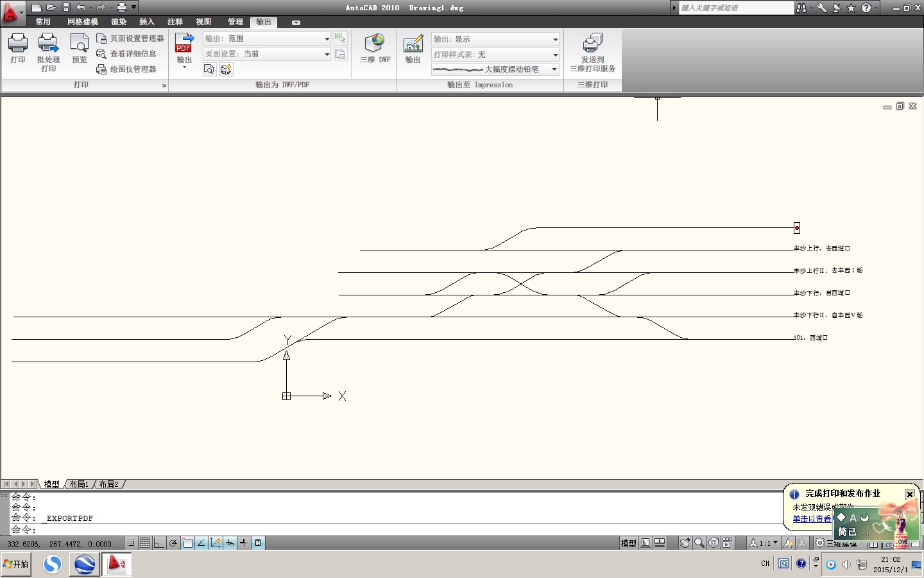The image size is (924, 578).
Task: Toggle Lineweight display in status bar
Action: pyautogui.click(x=244, y=543)
